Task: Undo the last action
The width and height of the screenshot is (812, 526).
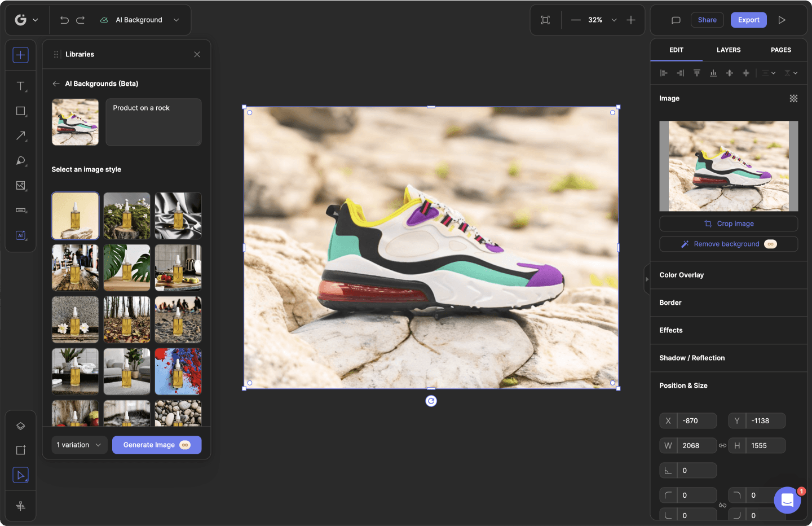Action: (64, 20)
